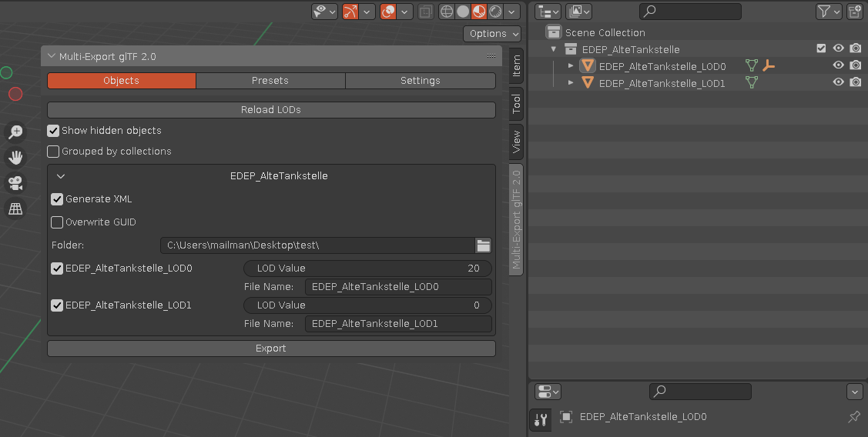Disable LOD1 in renders camera toggle
868x437 pixels.
(x=856, y=82)
